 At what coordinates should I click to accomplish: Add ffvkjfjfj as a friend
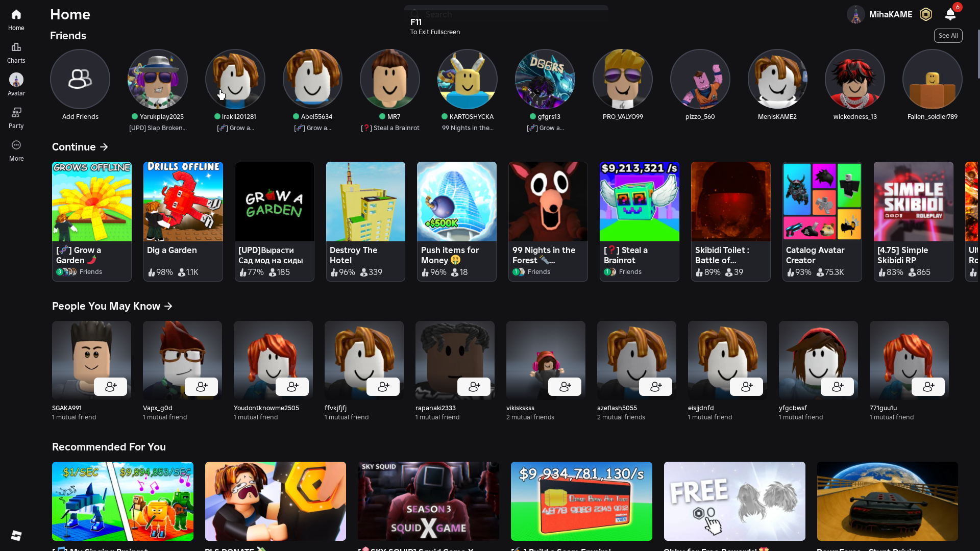pyautogui.click(x=383, y=387)
